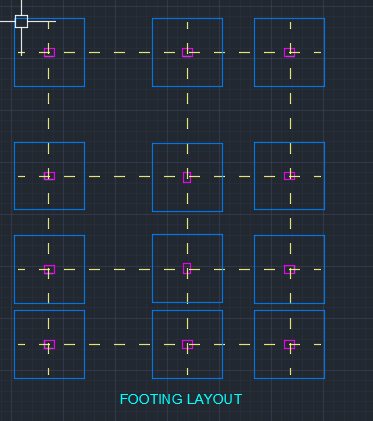Select magenta column in second-row left footing
The width and height of the screenshot is (373, 421).
[x=49, y=176]
